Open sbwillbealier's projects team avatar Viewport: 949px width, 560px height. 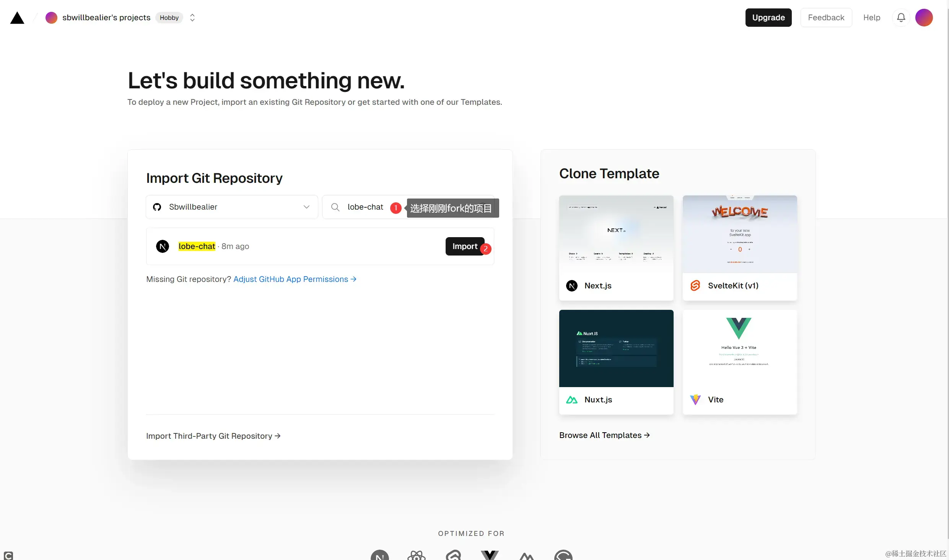tap(51, 18)
